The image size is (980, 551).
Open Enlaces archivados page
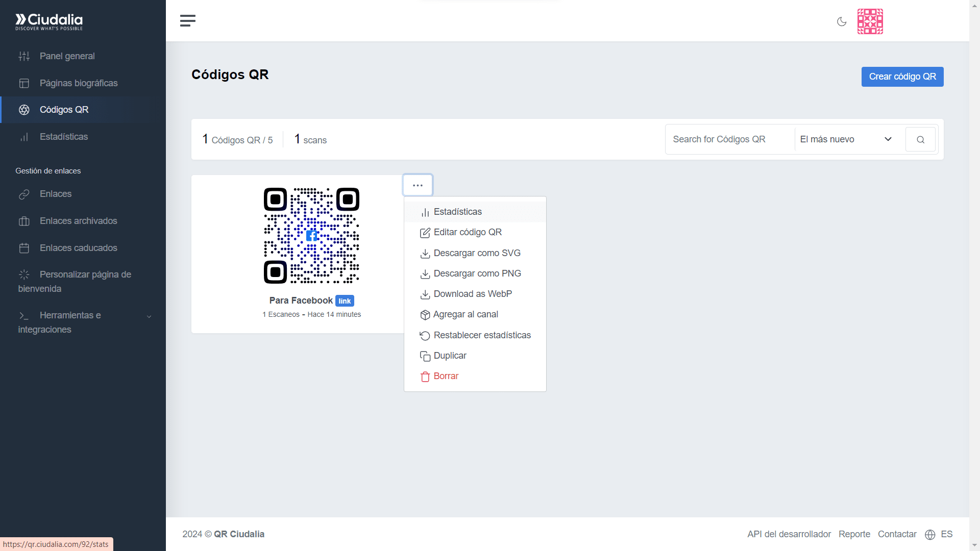pyautogui.click(x=78, y=221)
